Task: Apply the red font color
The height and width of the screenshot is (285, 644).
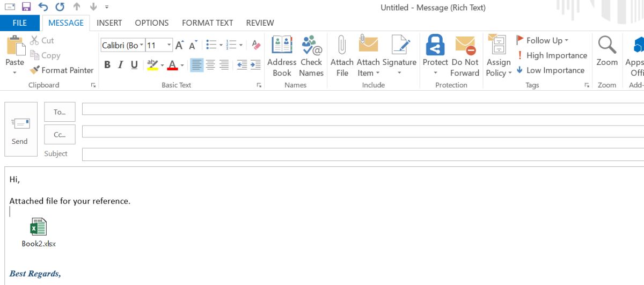Action: pos(172,65)
